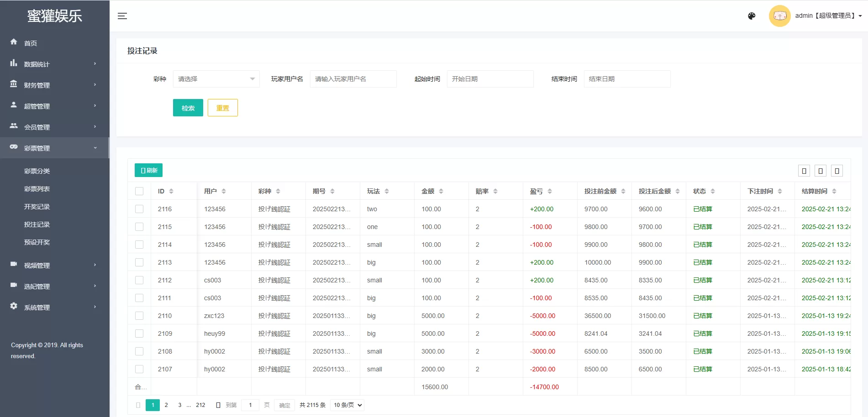868x417 pixels.
Task: Toggle the sidebar collapse hamburger icon
Action: 122,16
